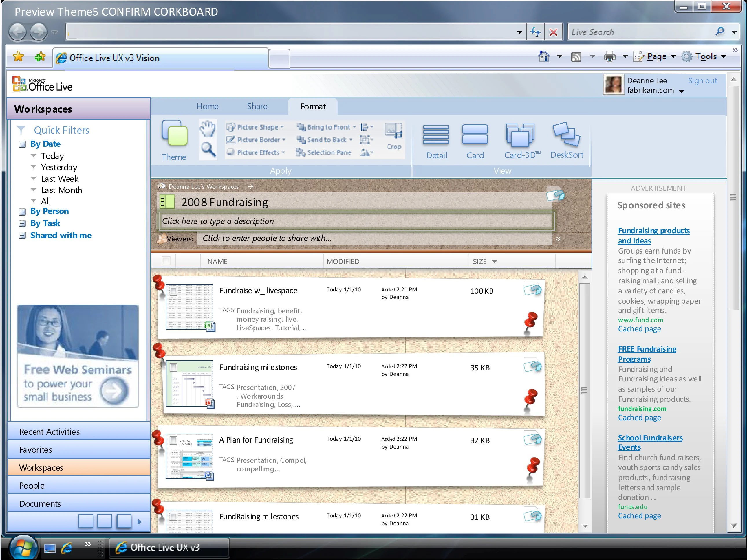The image size is (747, 560).
Task: Check the A Plan for Fundraising checkbox
Action: (174, 440)
